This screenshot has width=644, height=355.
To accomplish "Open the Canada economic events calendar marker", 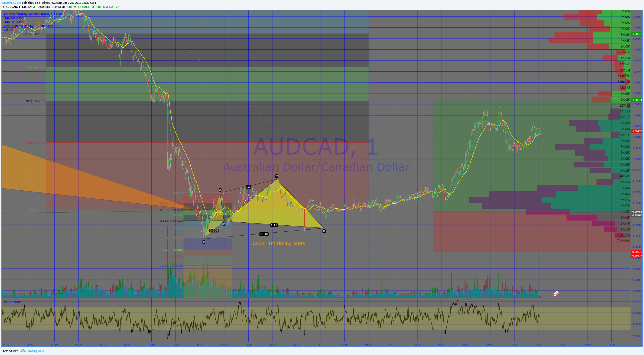I will click(555, 294).
